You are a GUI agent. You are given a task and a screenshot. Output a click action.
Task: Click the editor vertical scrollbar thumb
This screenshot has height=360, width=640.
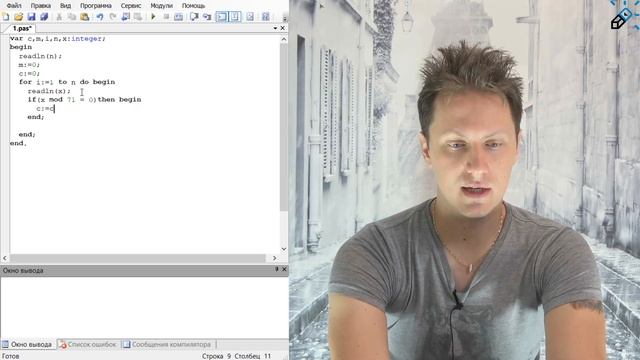click(284, 127)
